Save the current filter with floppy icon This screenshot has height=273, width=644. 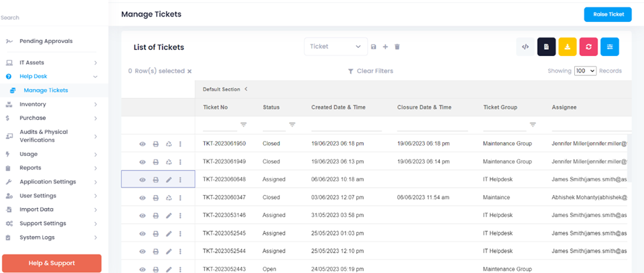373,47
